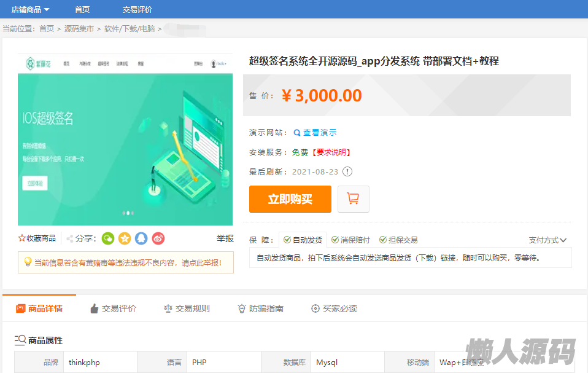Viewport: 588px width, 373px height.
Task: Select the 自动发货 guarantee tab
Action: click(303, 240)
